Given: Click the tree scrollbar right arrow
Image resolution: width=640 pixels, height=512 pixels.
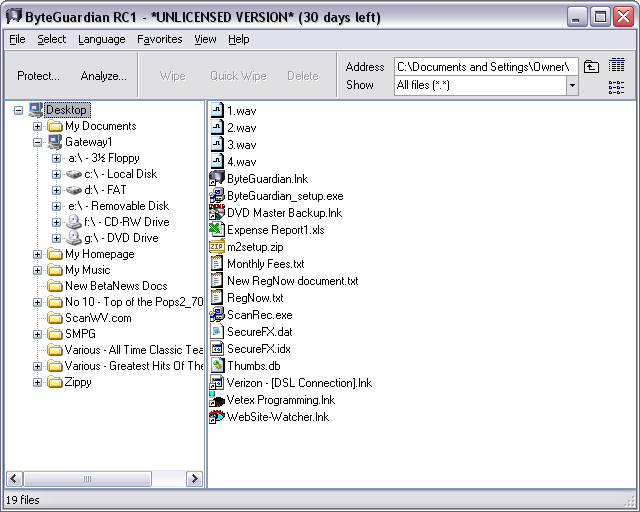Looking at the screenshot, I should [x=194, y=479].
